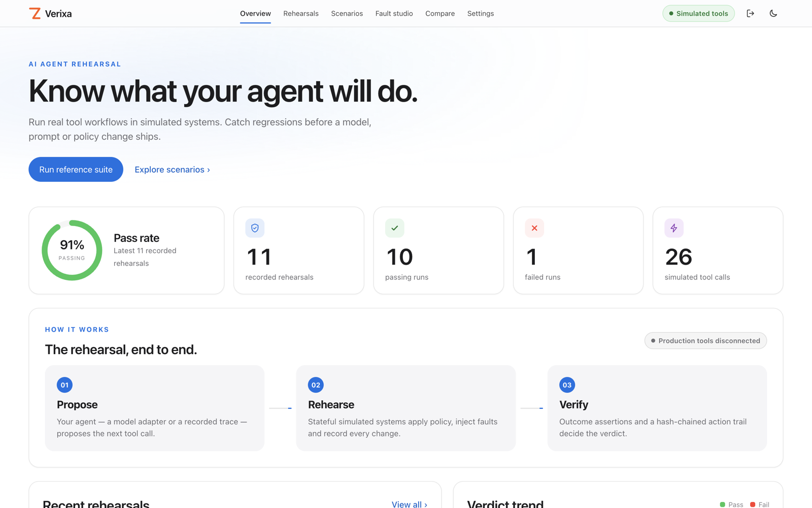Click the Fail legend in Verdict trend

pos(760,504)
